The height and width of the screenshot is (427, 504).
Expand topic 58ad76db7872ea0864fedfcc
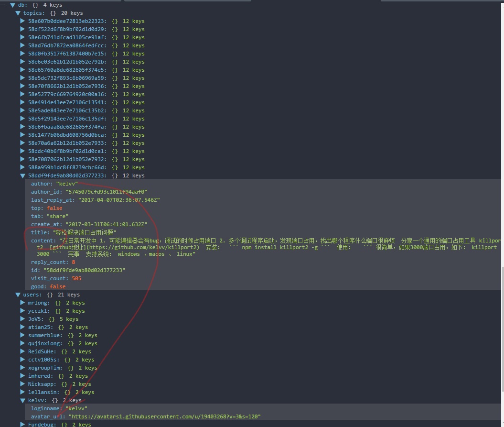pos(22,46)
